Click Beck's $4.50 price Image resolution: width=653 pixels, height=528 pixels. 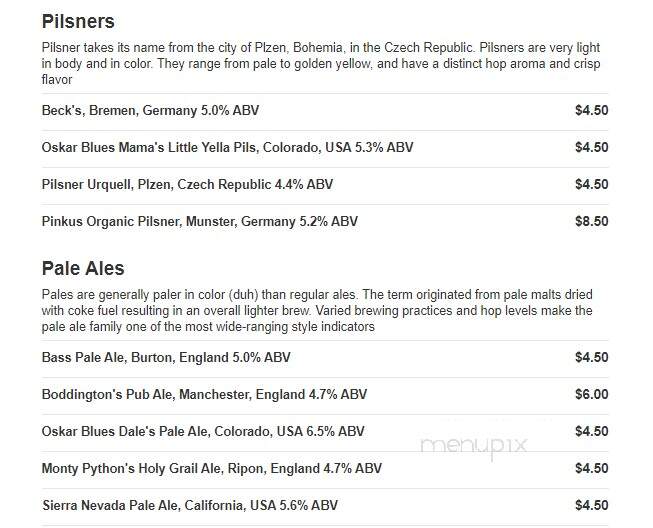(x=591, y=110)
